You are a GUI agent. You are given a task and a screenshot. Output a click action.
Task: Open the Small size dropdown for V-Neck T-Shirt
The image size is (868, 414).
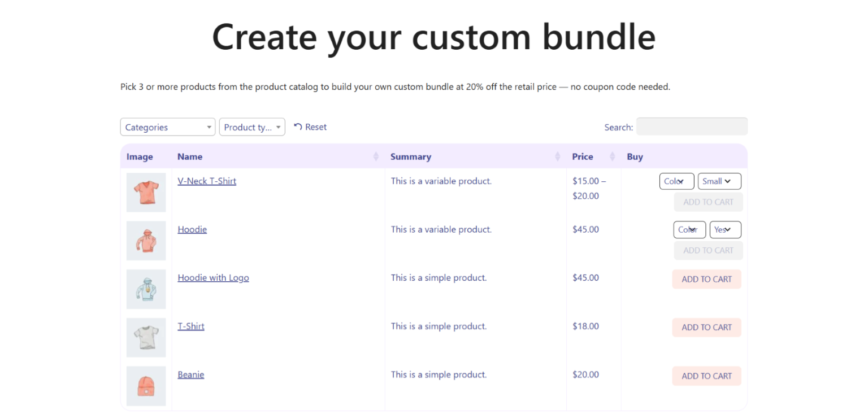719,181
